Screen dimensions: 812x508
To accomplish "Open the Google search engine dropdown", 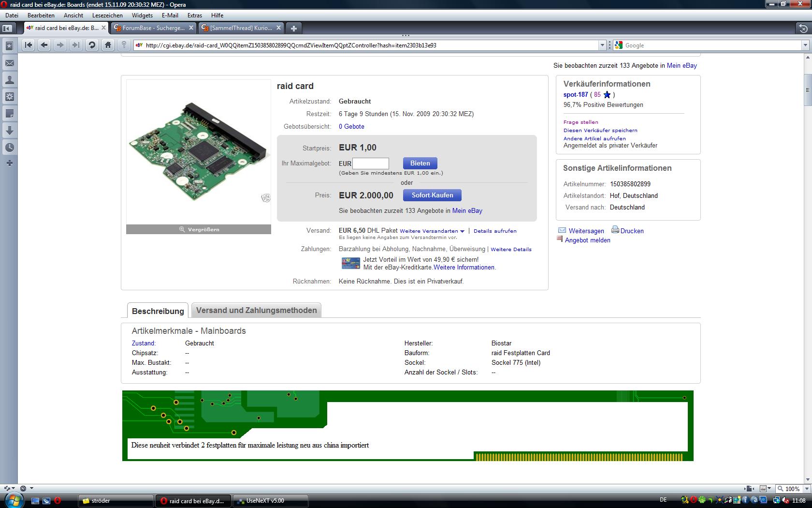I will pos(805,45).
